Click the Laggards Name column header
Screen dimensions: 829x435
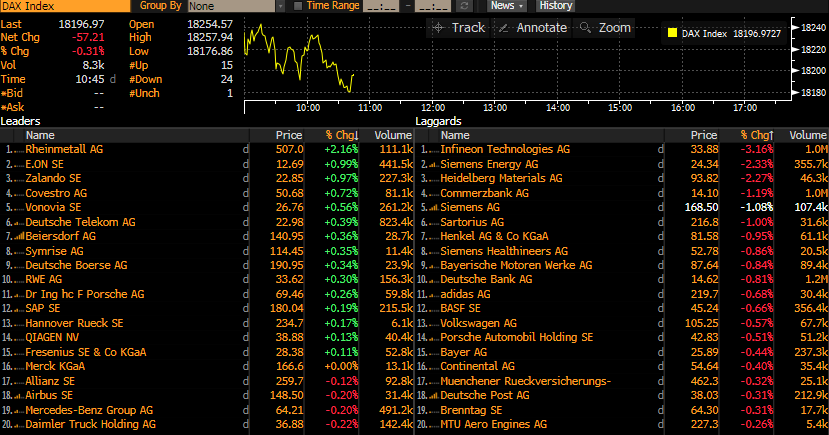point(455,135)
